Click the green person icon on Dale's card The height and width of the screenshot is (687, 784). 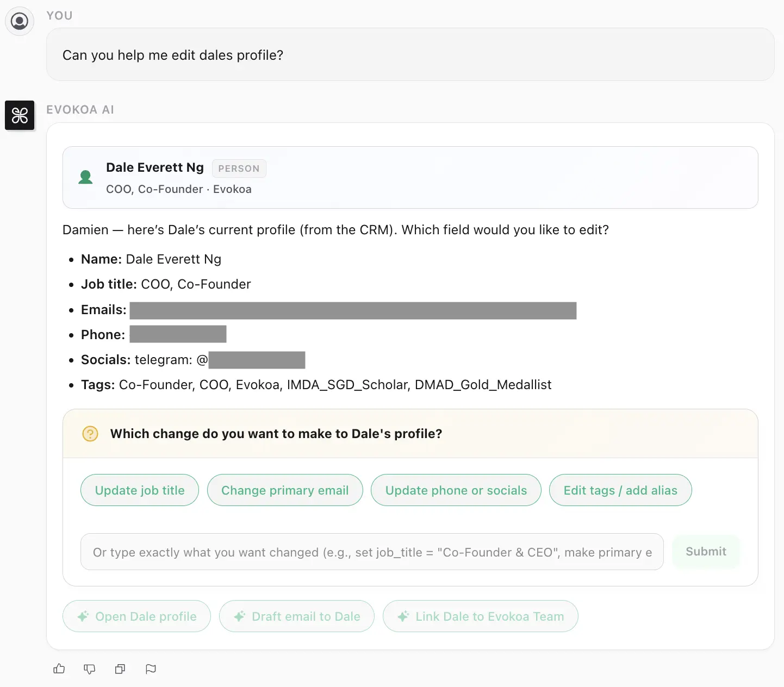click(x=85, y=177)
